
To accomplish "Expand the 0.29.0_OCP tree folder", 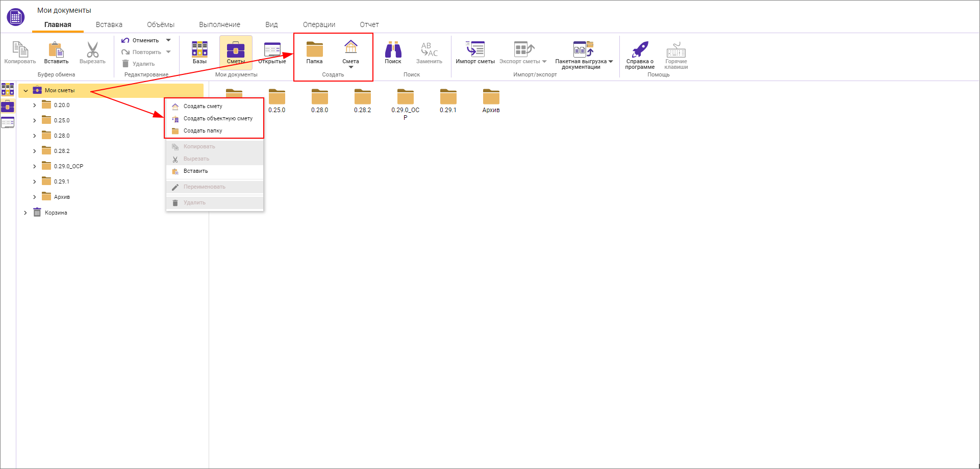I will 35,167.
